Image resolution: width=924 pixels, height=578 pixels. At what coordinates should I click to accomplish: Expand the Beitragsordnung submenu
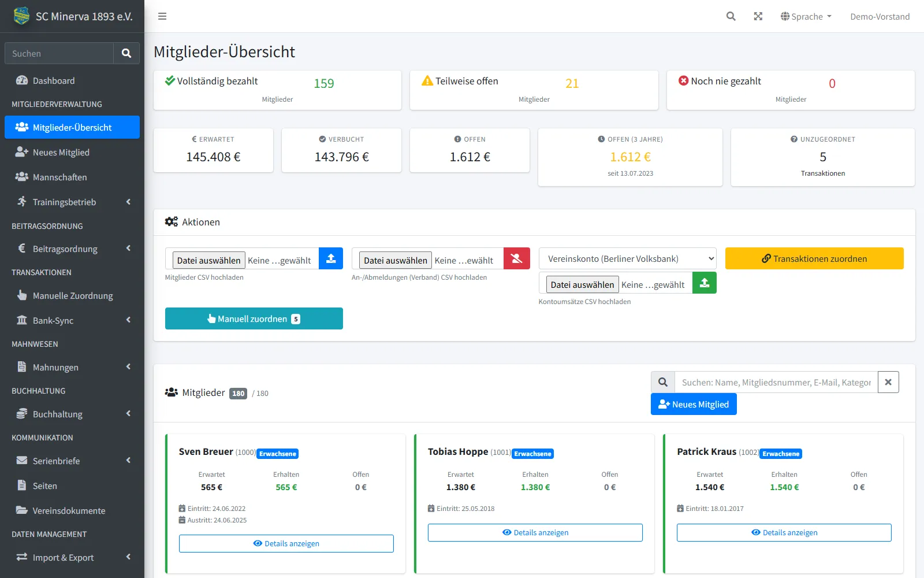pos(72,249)
